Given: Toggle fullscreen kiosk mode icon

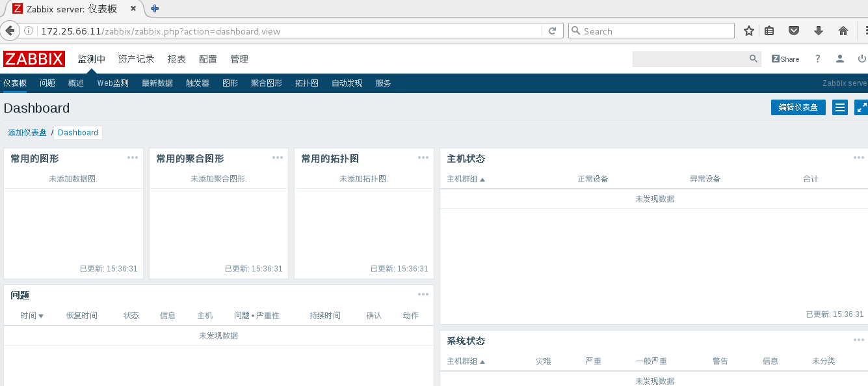Looking at the screenshot, I should tap(861, 107).
